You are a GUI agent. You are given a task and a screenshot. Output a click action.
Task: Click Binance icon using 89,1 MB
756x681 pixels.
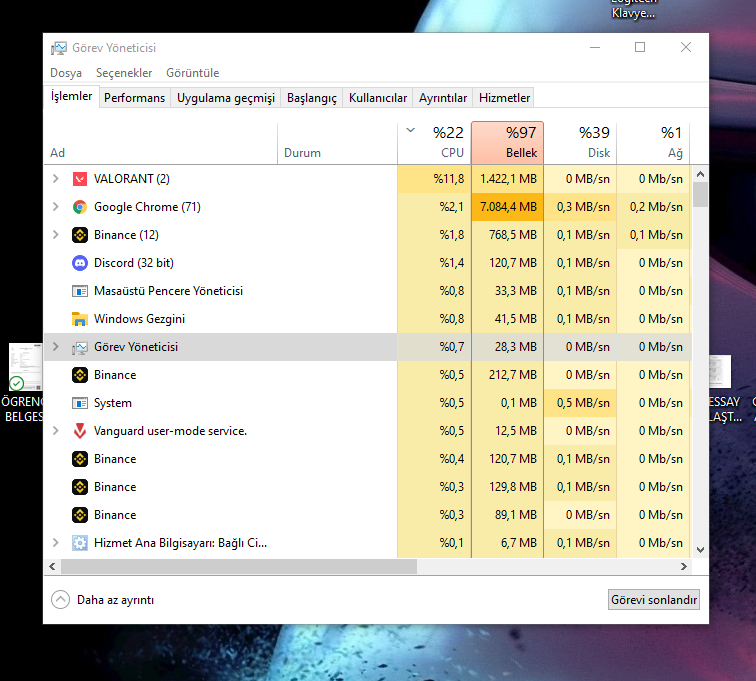[80, 515]
